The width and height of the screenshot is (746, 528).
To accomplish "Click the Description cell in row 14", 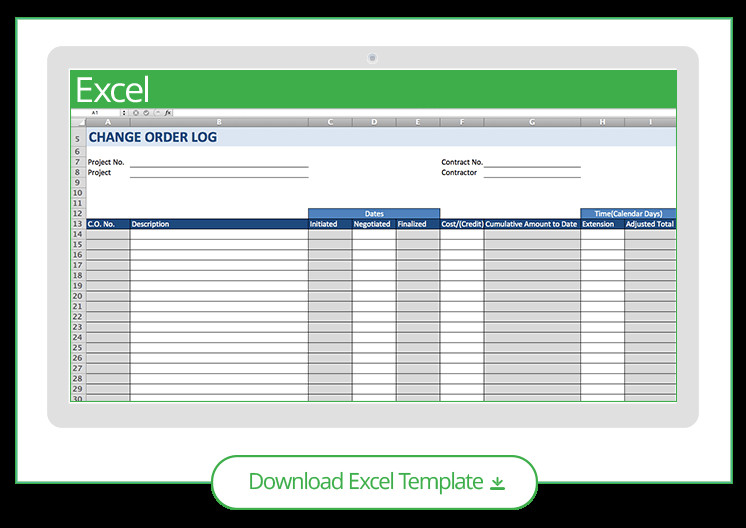I will (219, 235).
